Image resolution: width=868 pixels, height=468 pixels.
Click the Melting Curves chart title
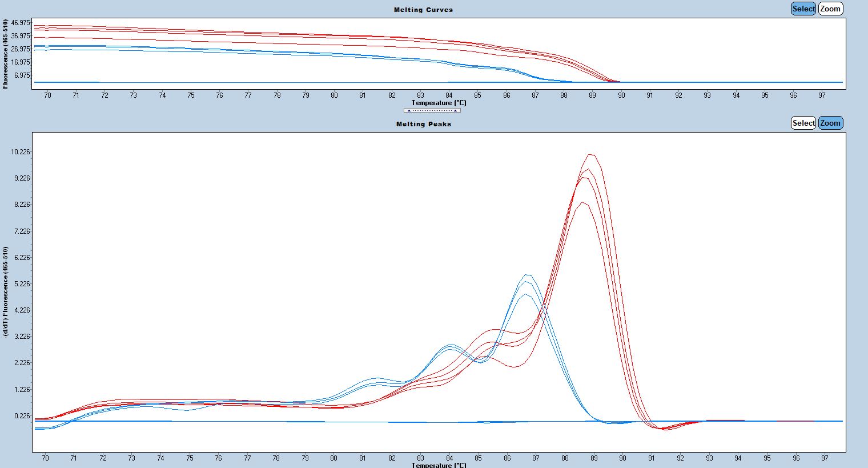(x=423, y=10)
